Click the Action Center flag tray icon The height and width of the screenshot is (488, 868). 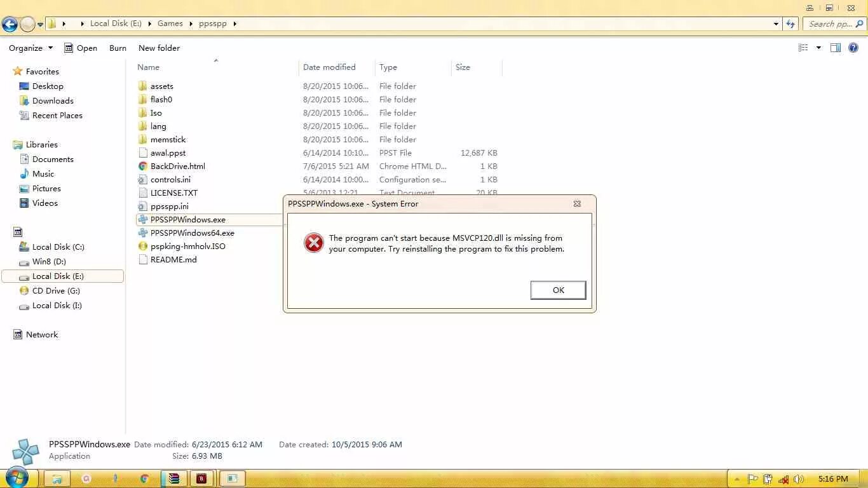(x=752, y=479)
